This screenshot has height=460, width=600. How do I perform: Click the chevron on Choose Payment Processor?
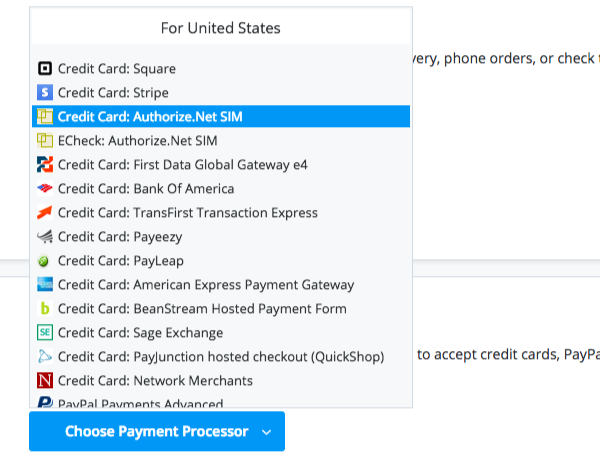pos(266,432)
